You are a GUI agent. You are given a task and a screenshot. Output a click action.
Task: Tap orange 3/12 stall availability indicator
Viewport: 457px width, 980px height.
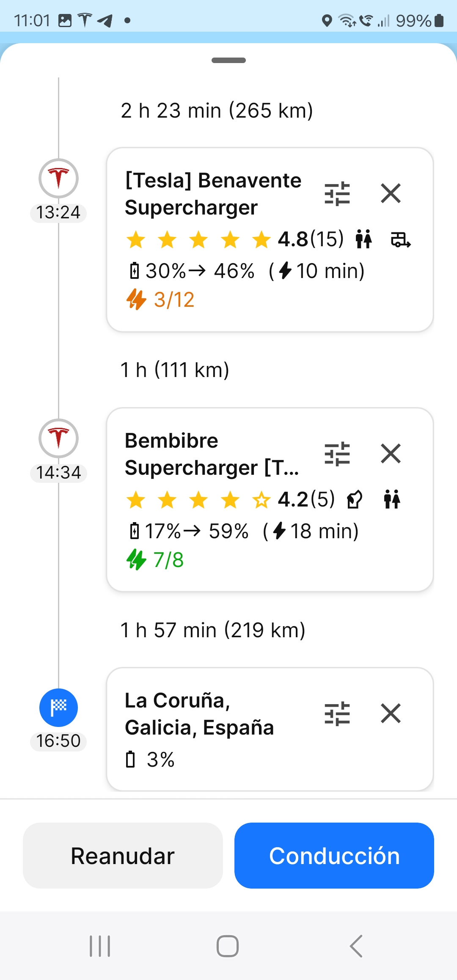160,300
